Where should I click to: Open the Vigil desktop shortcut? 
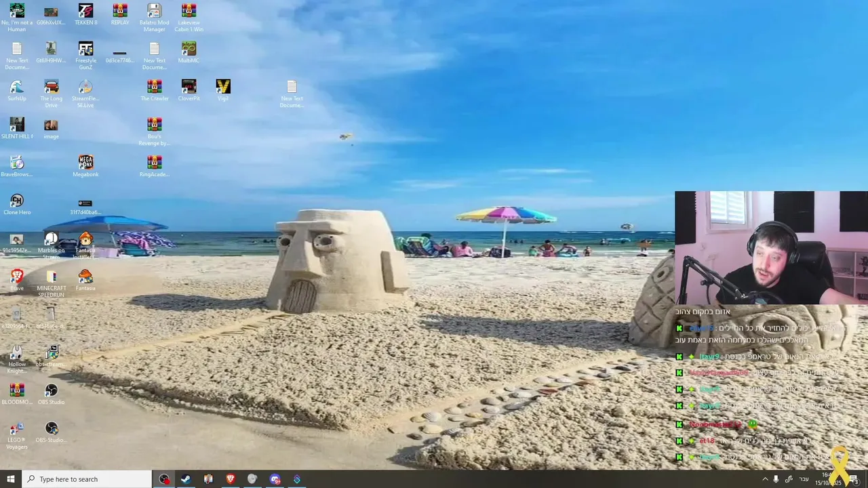pyautogui.click(x=223, y=90)
